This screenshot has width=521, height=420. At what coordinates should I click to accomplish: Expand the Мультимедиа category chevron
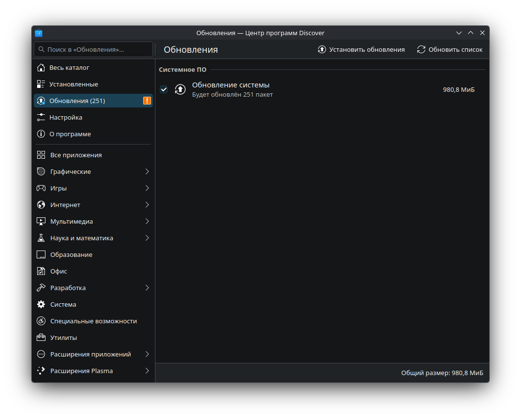[147, 221]
